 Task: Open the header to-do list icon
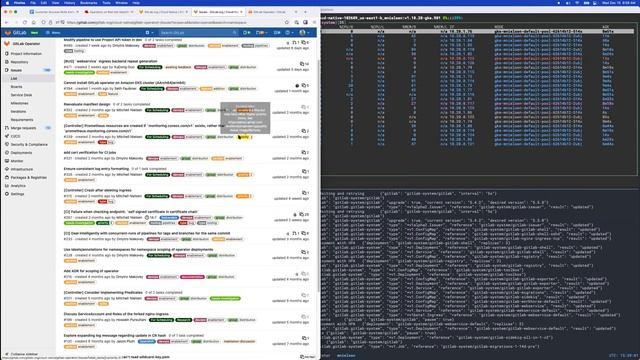tap(277, 32)
